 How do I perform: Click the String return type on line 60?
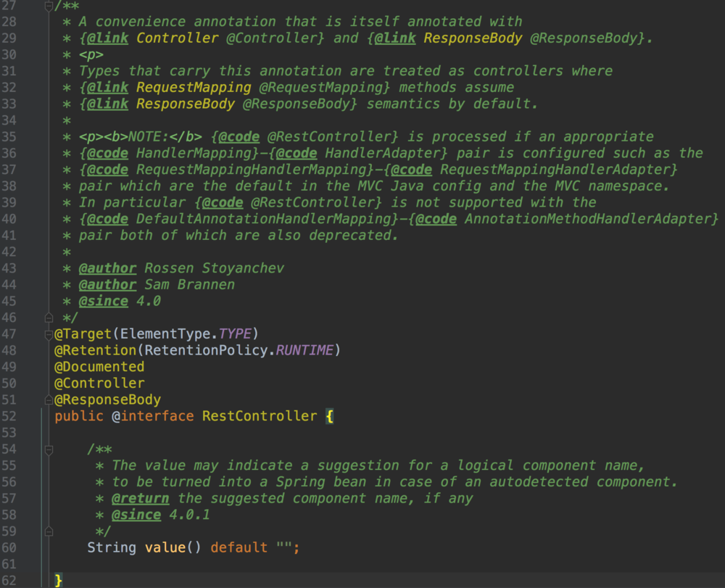(x=112, y=547)
